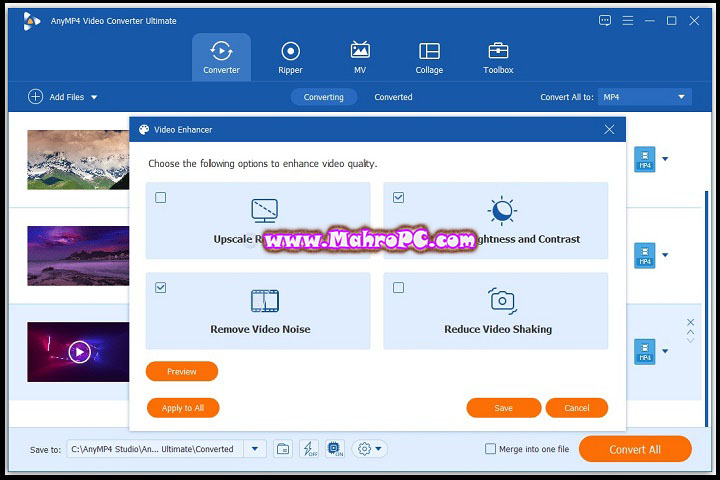Image resolution: width=720 pixels, height=480 pixels.
Task: Click MP4 format icon of mountain video
Action: click(x=645, y=159)
